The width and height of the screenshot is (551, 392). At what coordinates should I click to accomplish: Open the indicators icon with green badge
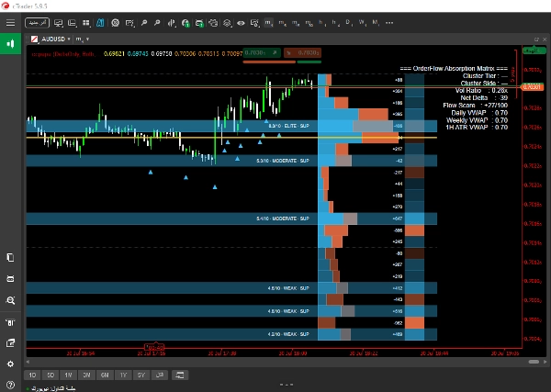coord(186,23)
